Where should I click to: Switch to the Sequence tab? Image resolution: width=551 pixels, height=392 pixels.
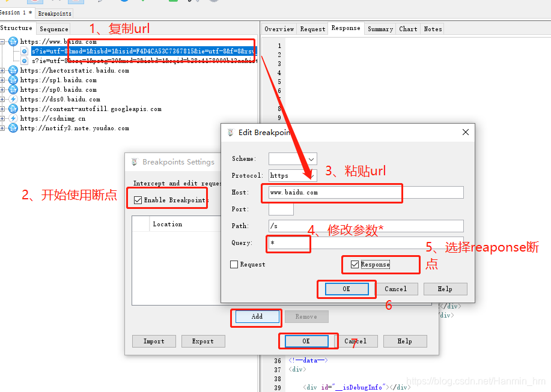[53, 29]
